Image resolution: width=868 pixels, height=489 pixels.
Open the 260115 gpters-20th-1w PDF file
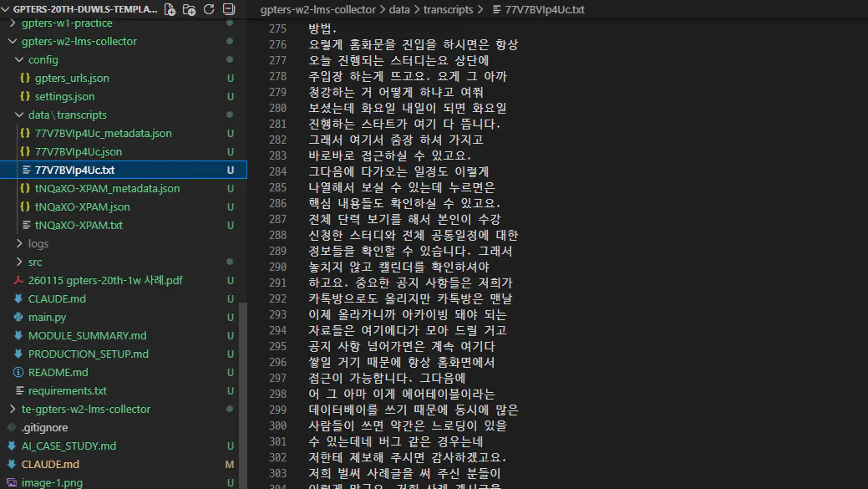tap(106, 280)
